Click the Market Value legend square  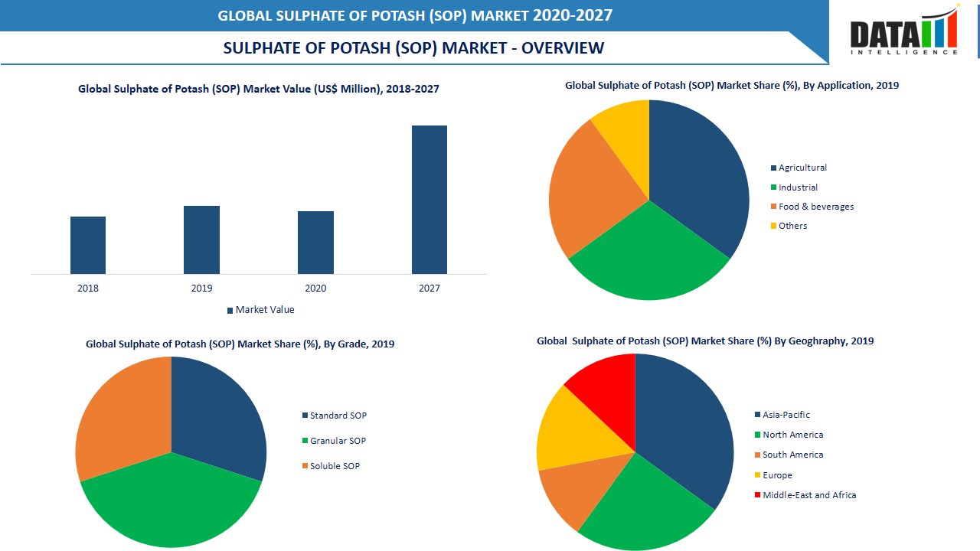(228, 310)
